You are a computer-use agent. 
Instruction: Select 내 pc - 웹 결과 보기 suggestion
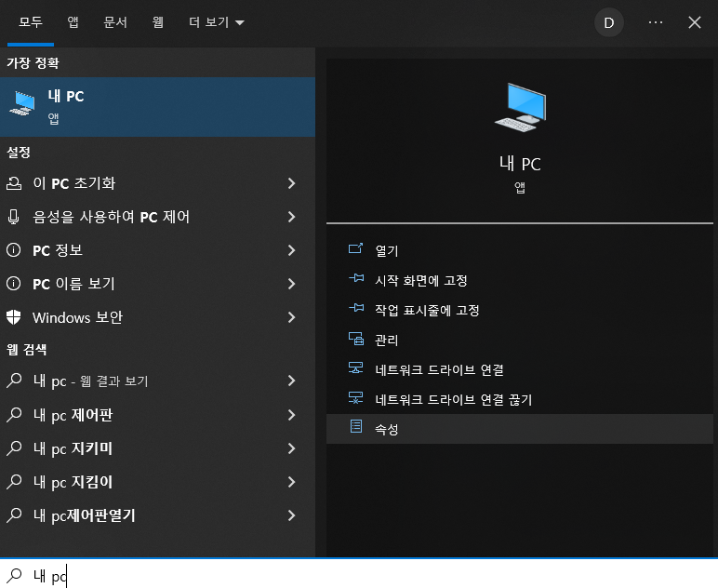157,381
